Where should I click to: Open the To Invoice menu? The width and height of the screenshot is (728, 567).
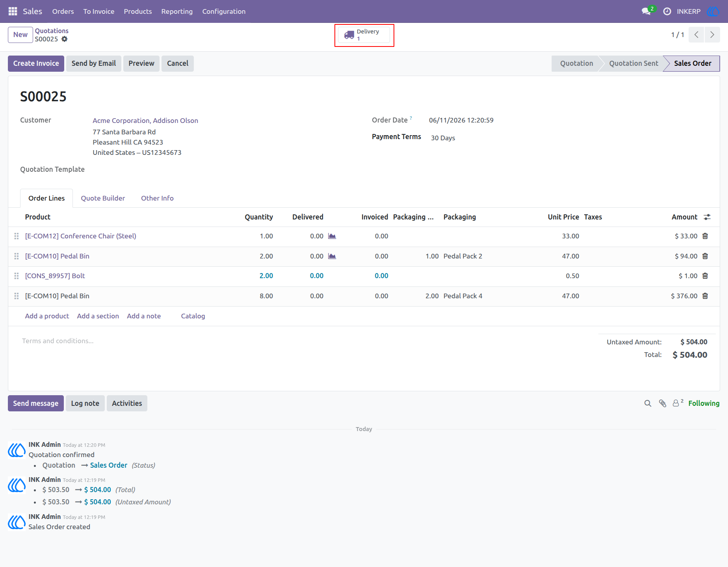99,11
